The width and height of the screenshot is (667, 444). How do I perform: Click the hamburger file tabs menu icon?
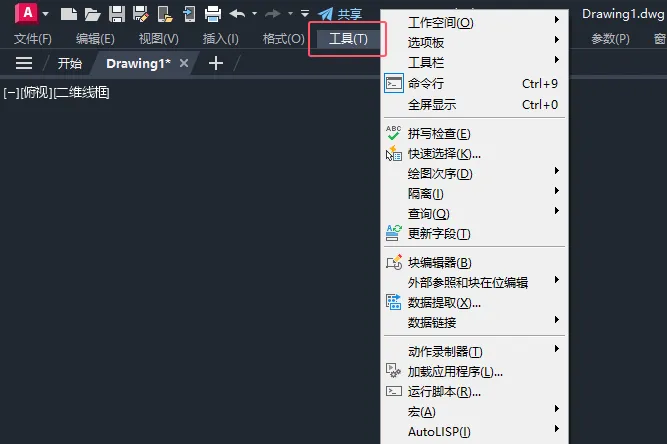pyautogui.click(x=24, y=63)
